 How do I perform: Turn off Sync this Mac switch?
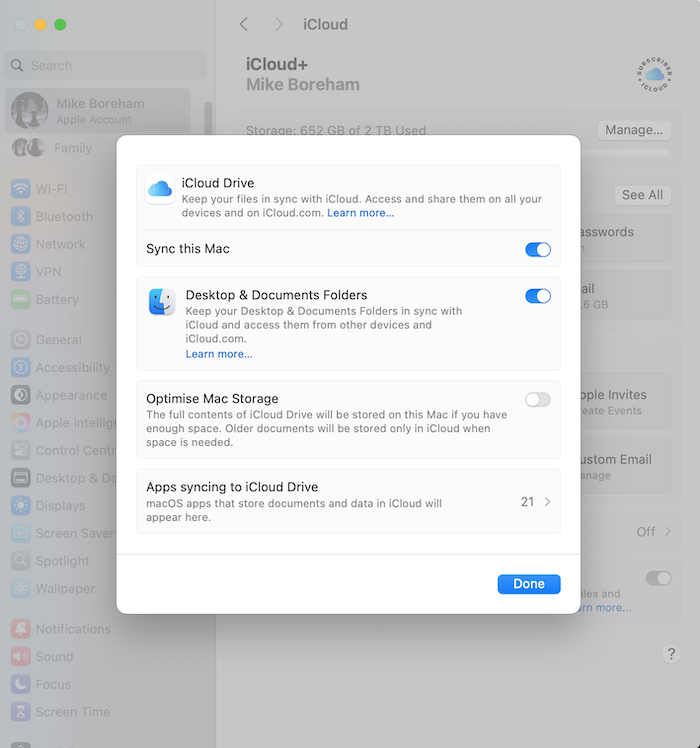[538, 249]
